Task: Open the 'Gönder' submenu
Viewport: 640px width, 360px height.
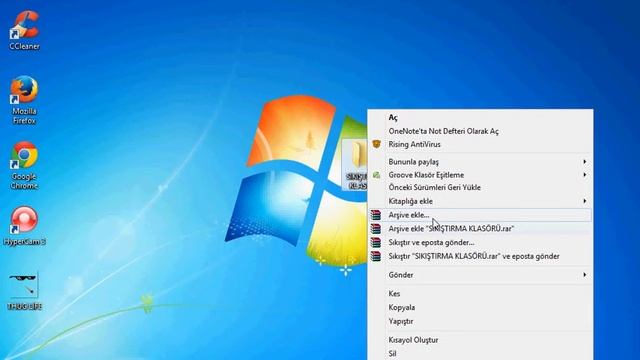Action: 480,275
